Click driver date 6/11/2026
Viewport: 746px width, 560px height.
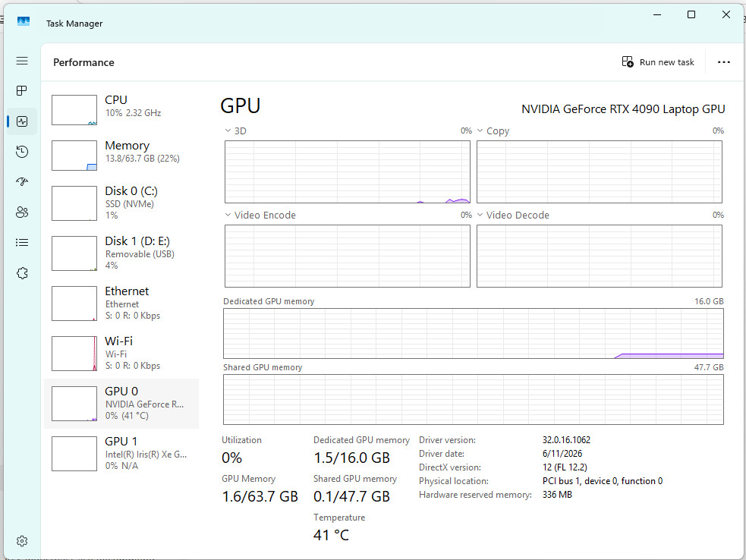(x=562, y=454)
